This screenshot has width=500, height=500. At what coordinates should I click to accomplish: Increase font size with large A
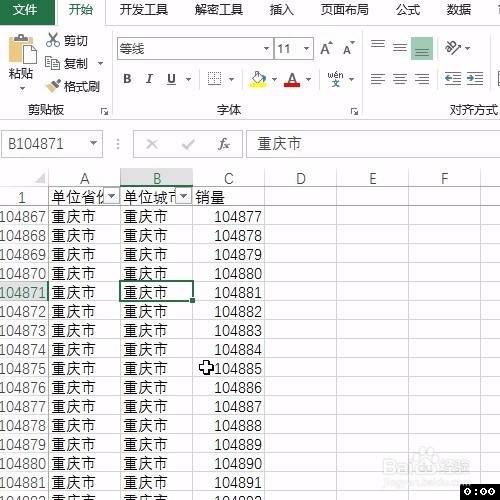[x=326, y=49]
